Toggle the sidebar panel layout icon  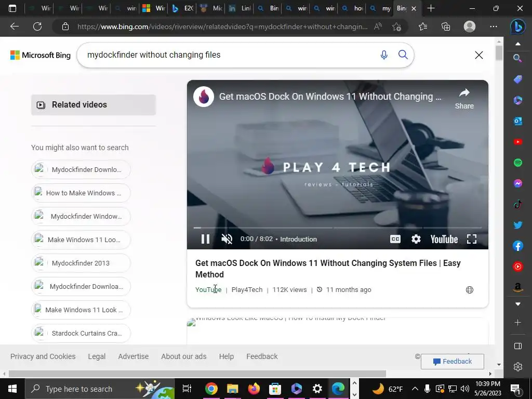(518, 346)
